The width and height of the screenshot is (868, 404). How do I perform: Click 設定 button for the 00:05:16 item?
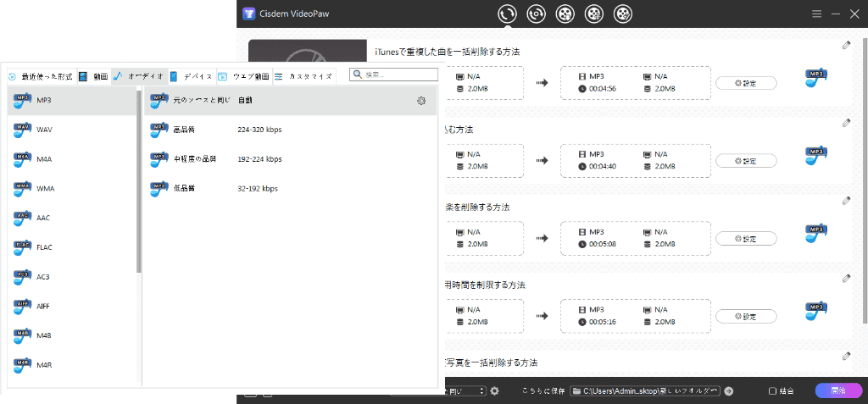[x=746, y=317]
